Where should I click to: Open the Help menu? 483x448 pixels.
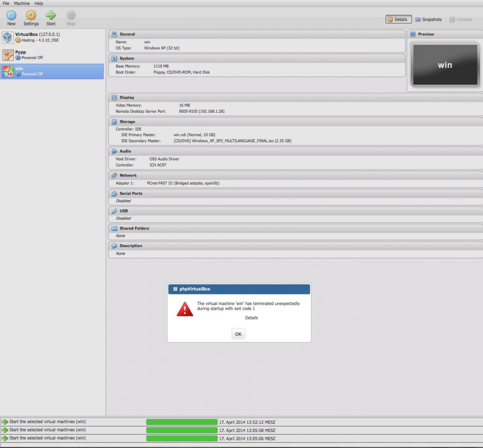[39, 3]
